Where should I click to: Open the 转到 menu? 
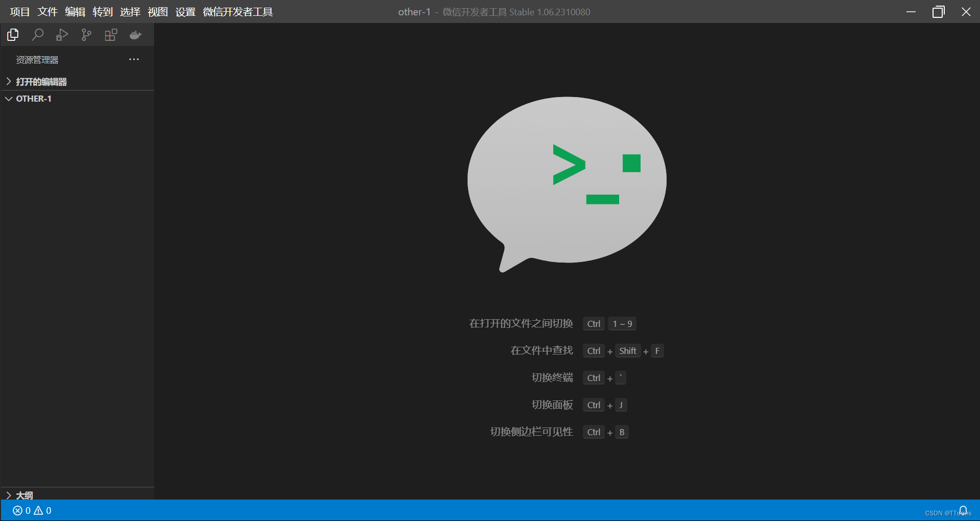(x=103, y=12)
